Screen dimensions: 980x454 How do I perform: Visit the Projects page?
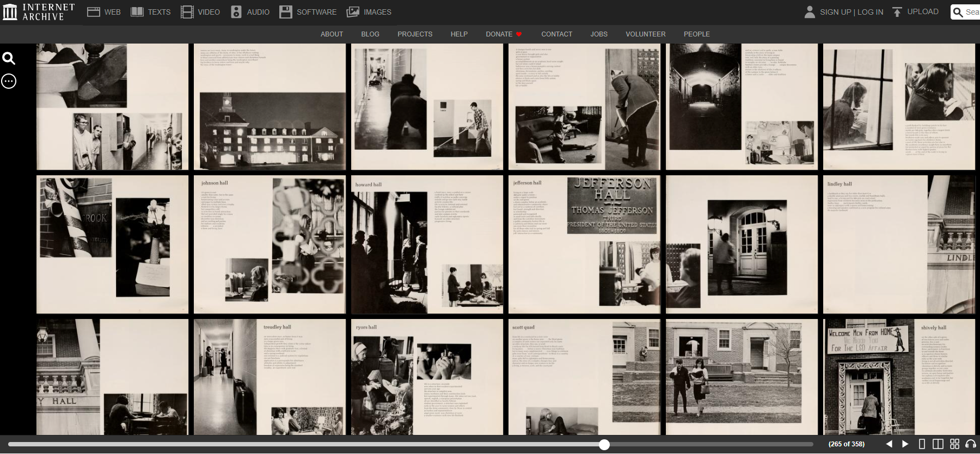tap(415, 34)
